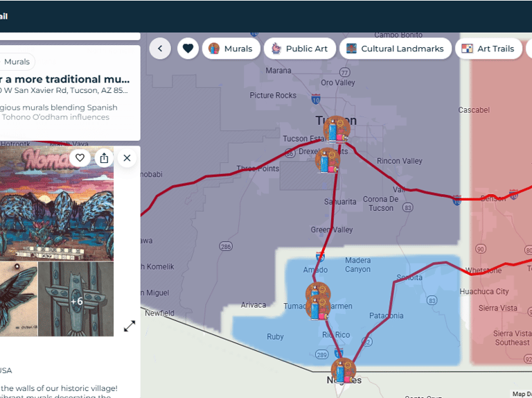Click the Cascabel map label
Screen dimensions: 532x398
[x=474, y=110]
